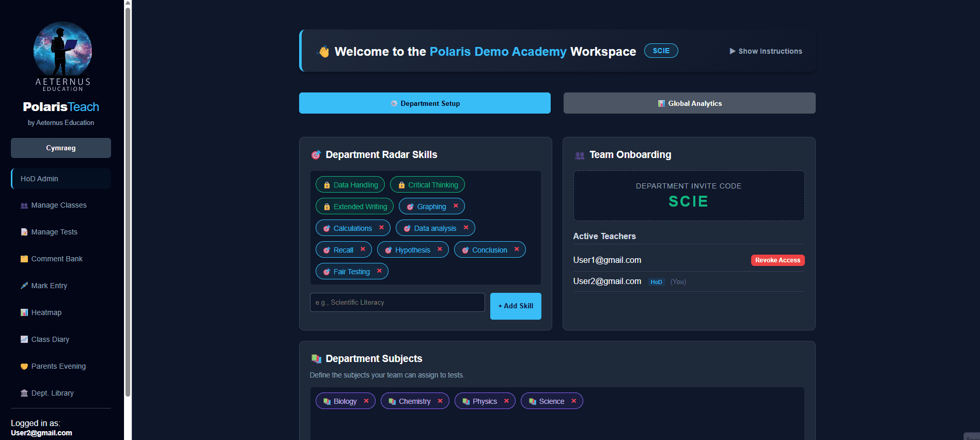The width and height of the screenshot is (980, 440).
Task: Remove the Fair Testing skill X icon
Action: pyautogui.click(x=379, y=271)
